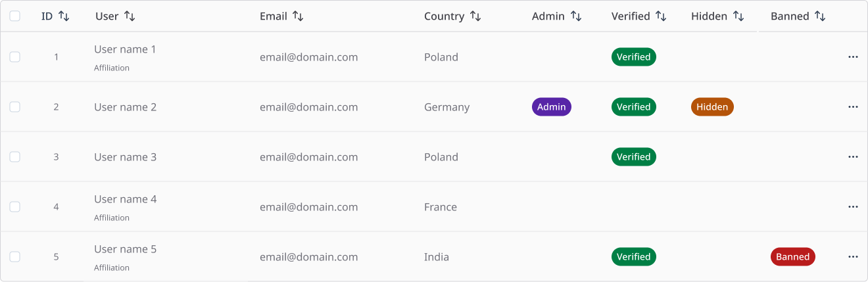
Task: Check the select-all checkbox in header
Action: (x=14, y=16)
